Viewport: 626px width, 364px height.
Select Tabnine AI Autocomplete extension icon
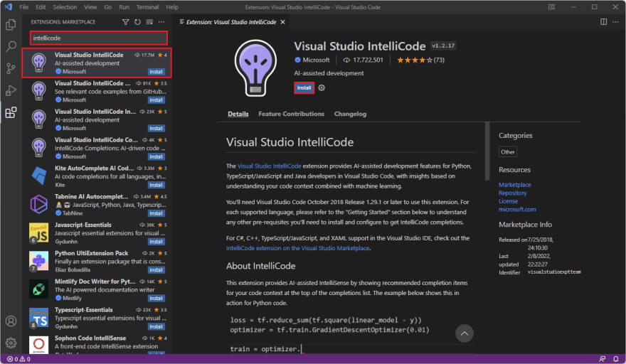coord(38,204)
